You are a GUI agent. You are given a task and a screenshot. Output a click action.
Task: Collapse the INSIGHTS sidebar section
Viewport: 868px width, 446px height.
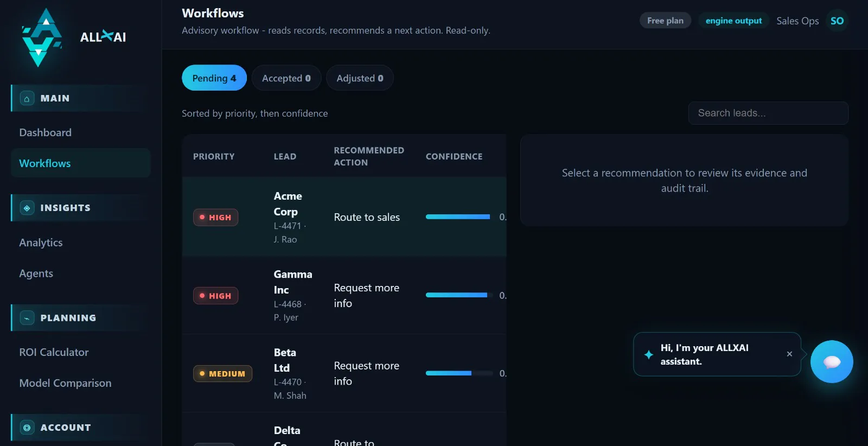click(x=80, y=208)
